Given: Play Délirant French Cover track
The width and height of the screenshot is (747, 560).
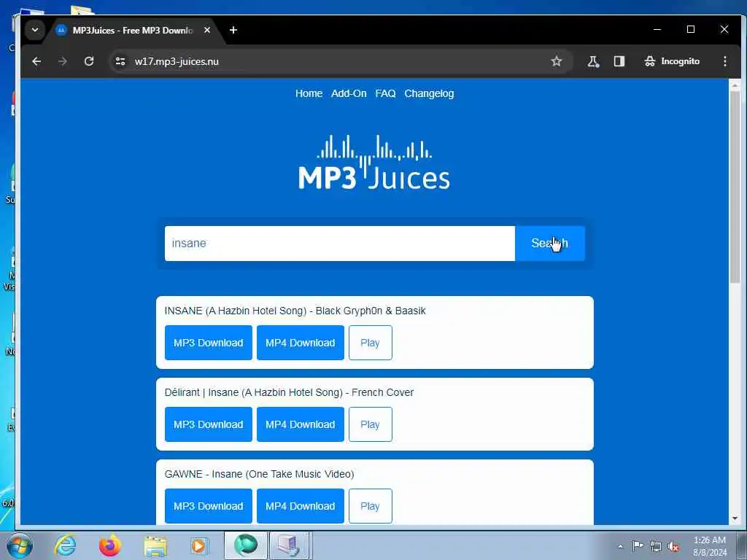Looking at the screenshot, I should 370,424.
